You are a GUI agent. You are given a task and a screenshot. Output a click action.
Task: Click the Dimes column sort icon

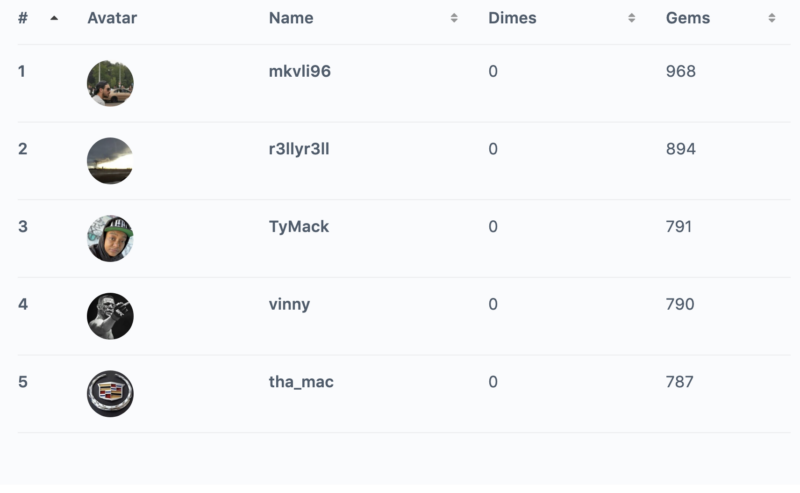(x=632, y=18)
